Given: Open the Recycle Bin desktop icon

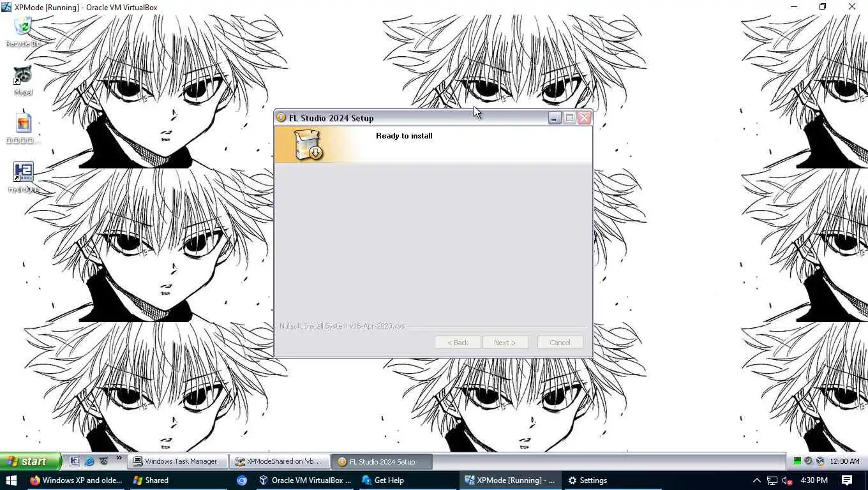Looking at the screenshot, I should coord(23,31).
